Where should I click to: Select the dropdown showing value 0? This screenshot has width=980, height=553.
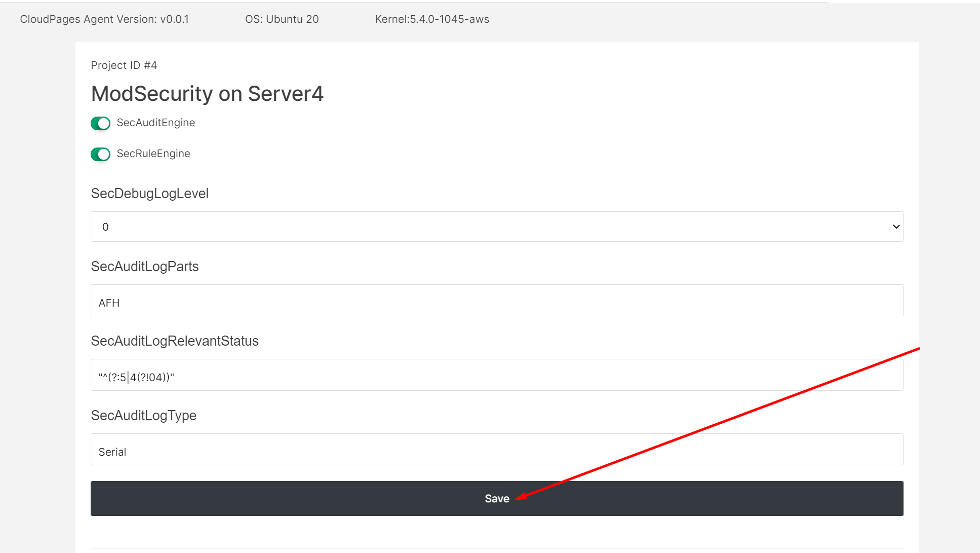coord(496,227)
